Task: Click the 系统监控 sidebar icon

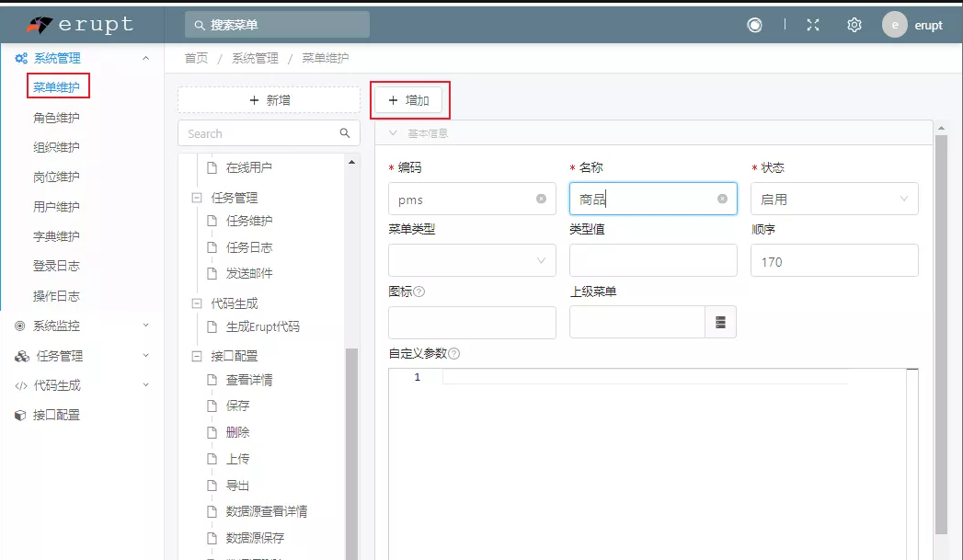Action: click(x=20, y=326)
